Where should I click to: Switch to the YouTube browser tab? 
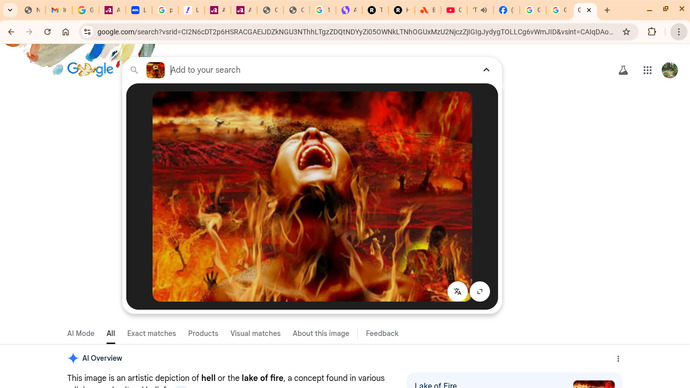coord(454,10)
